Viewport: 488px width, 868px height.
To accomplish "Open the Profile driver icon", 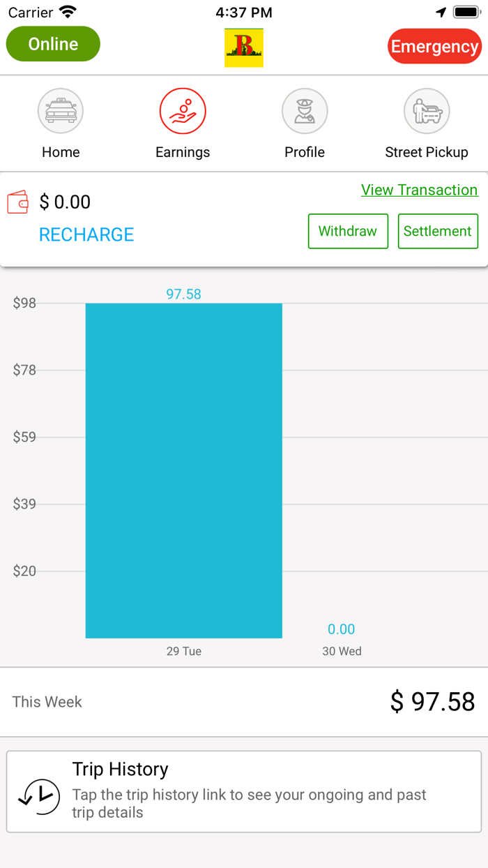I will [305, 111].
